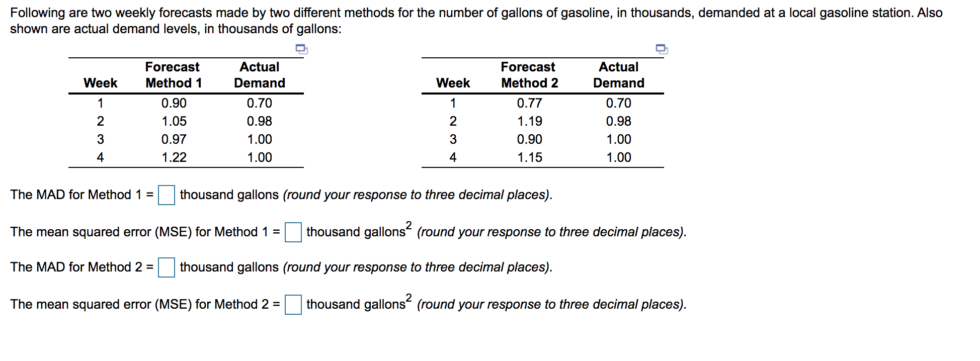Select Week 3 row in Method 1 table

click(x=101, y=139)
